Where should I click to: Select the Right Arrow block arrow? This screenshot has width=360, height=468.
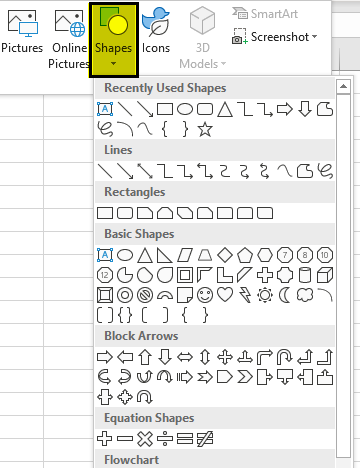(105, 357)
